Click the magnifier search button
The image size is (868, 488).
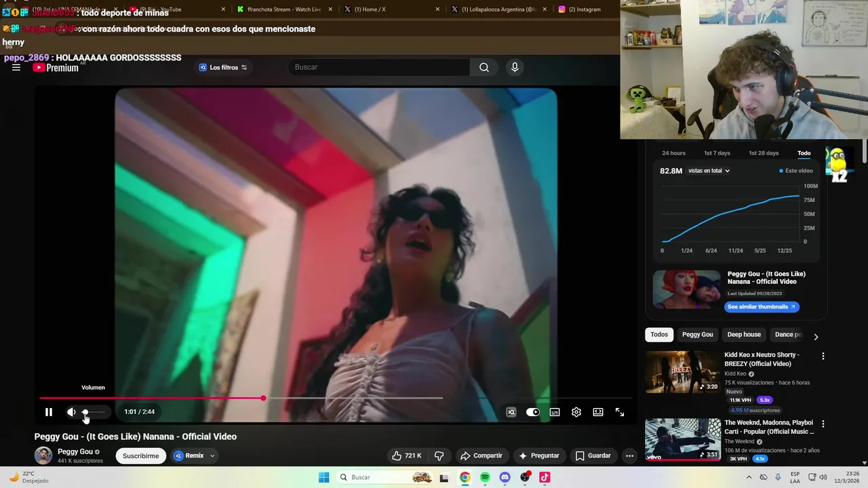[x=484, y=67]
